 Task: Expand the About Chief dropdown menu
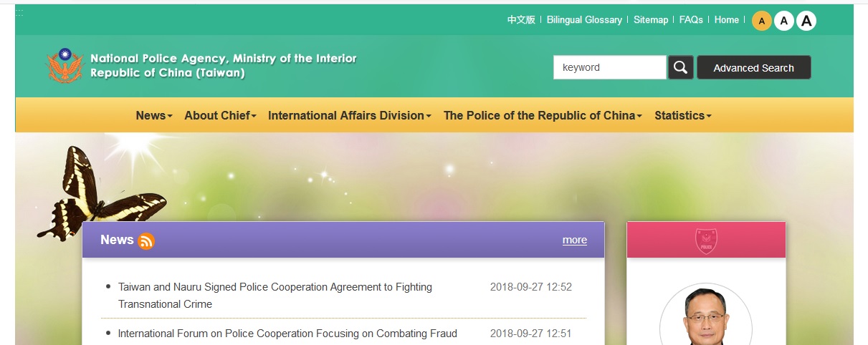[220, 116]
